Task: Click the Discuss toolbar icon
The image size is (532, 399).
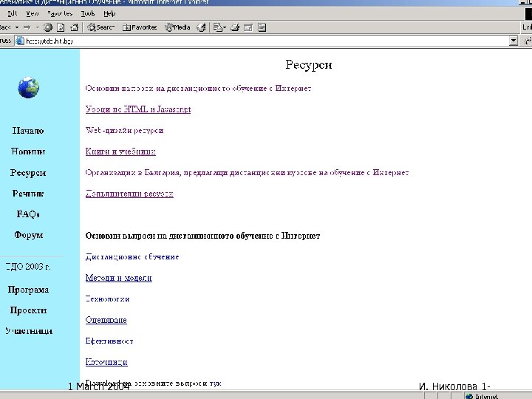Action: tap(262, 27)
